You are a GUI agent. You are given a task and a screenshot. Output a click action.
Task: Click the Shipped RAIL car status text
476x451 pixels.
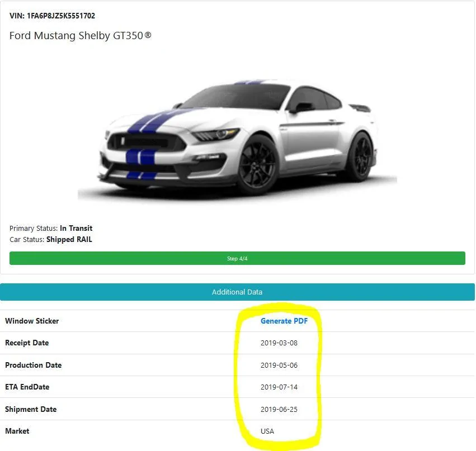click(x=69, y=240)
